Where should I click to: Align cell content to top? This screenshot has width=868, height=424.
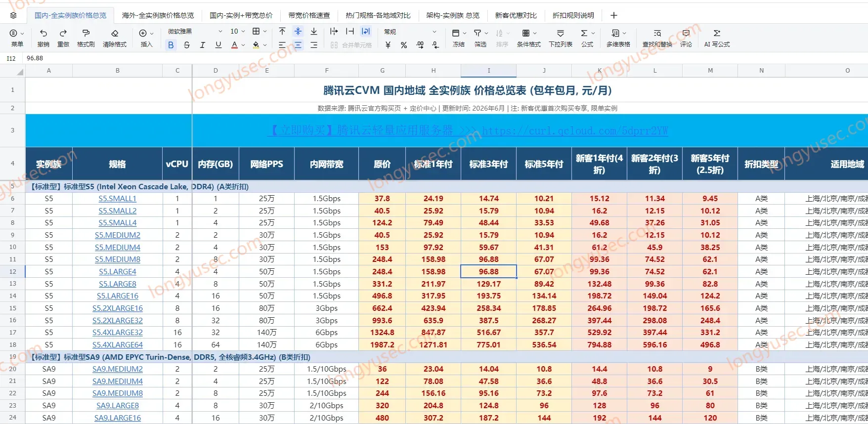coord(282,32)
